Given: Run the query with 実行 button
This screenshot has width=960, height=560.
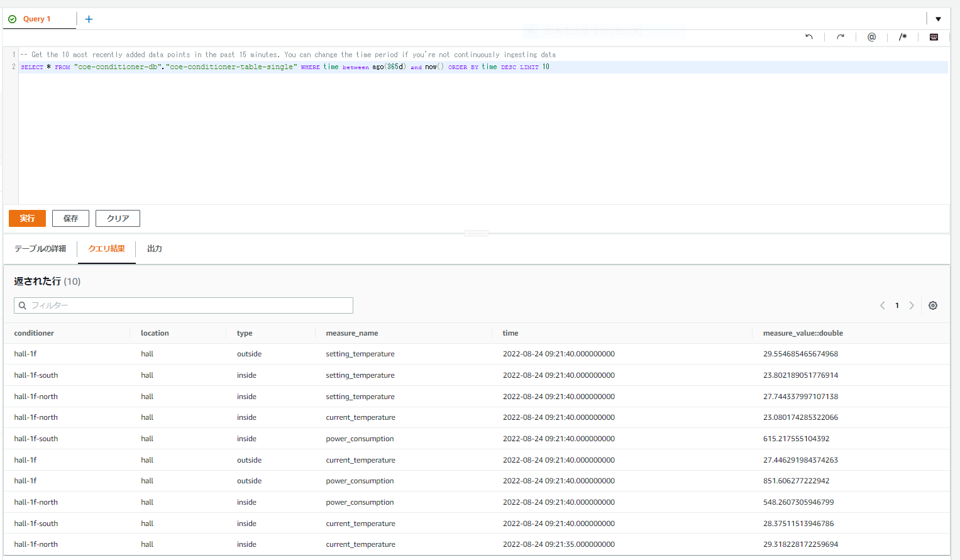Looking at the screenshot, I should (x=27, y=218).
